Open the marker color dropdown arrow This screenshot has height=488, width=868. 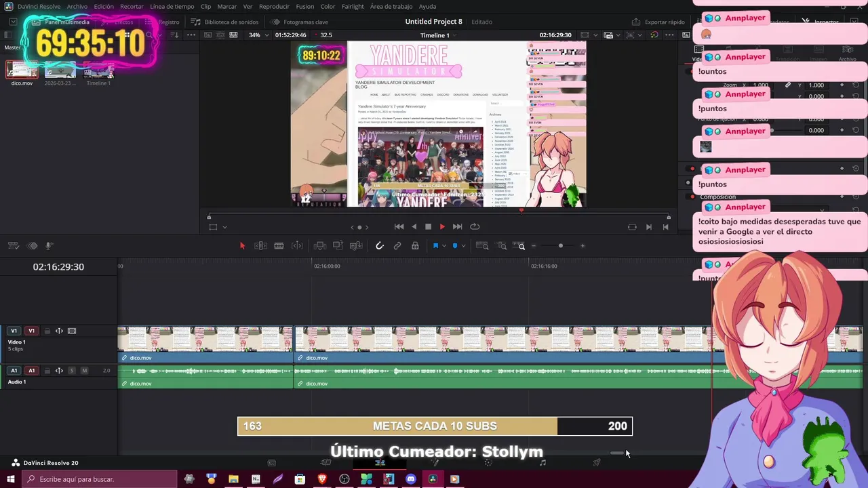[x=463, y=246]
